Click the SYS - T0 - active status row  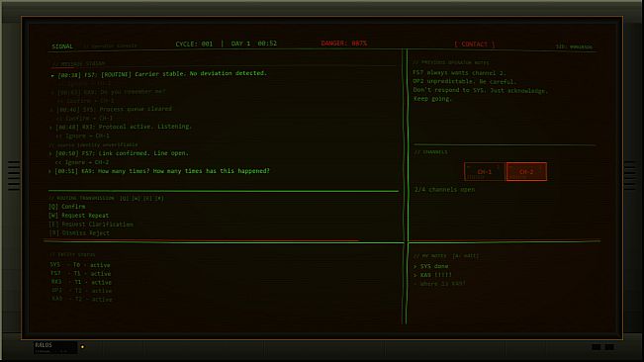pos(80,265)
